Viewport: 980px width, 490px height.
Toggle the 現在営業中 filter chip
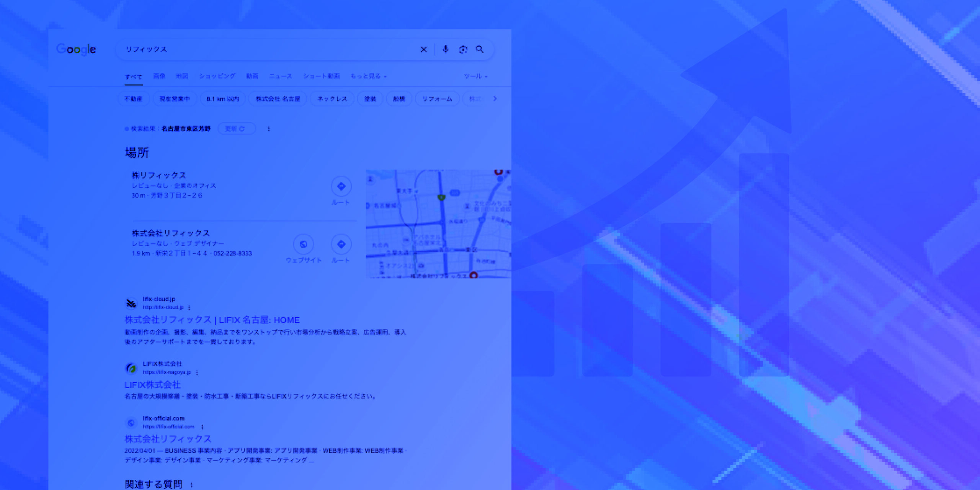[x=175, y=99]
